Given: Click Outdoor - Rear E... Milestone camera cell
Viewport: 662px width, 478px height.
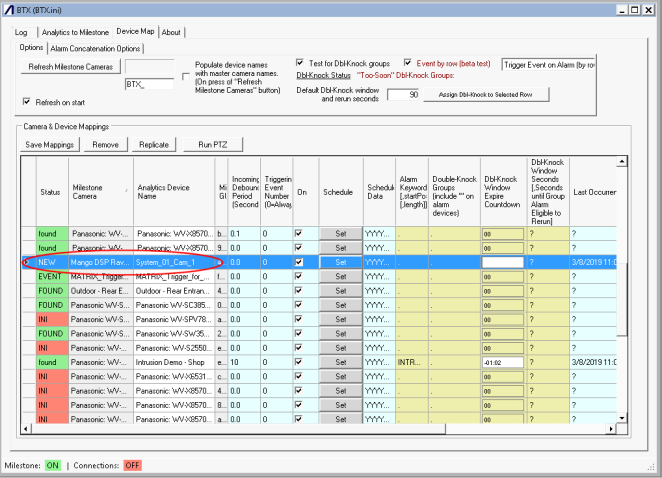Looking at the screenshot, I should (x=101, y=291).
